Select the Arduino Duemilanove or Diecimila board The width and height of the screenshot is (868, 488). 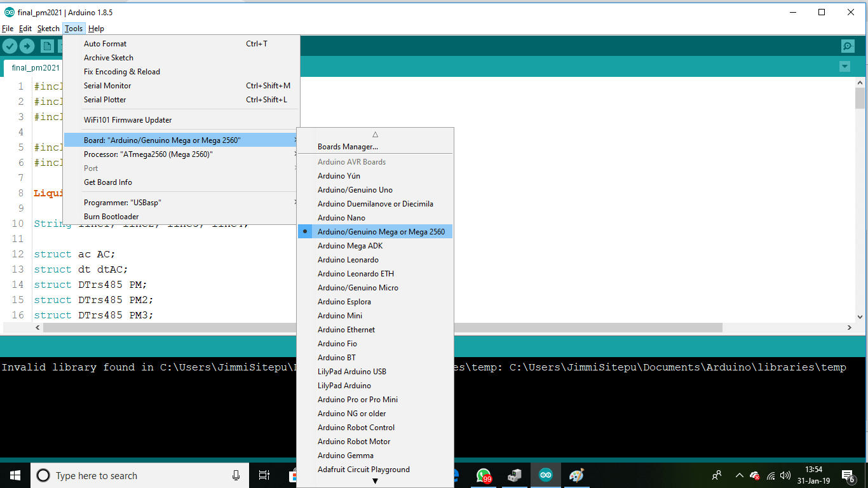tap(375, 204)
